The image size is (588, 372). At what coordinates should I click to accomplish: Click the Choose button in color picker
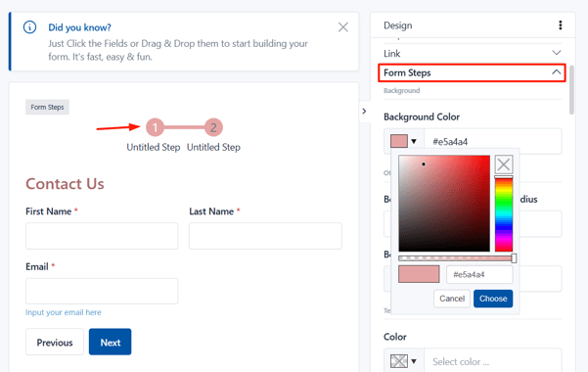coord(493,299)
